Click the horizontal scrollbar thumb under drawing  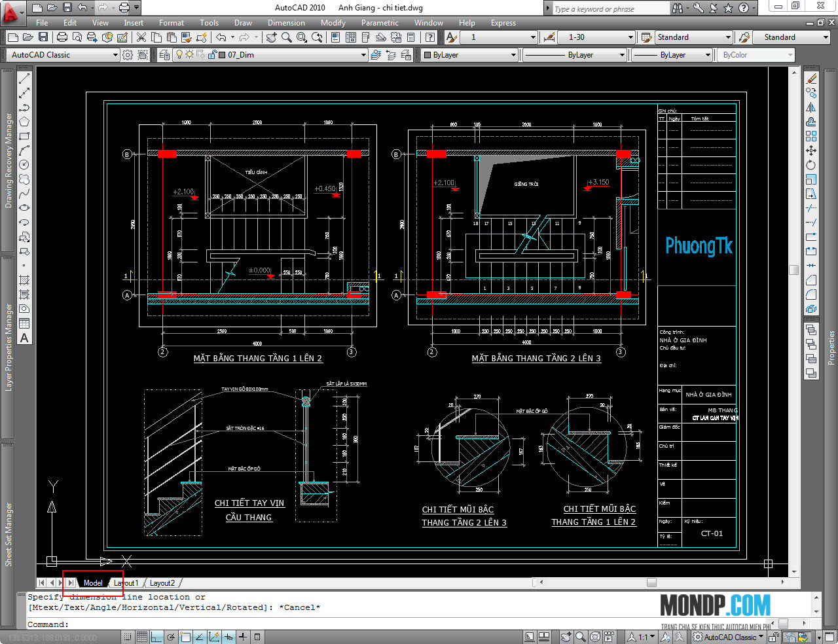coord(651,582)
